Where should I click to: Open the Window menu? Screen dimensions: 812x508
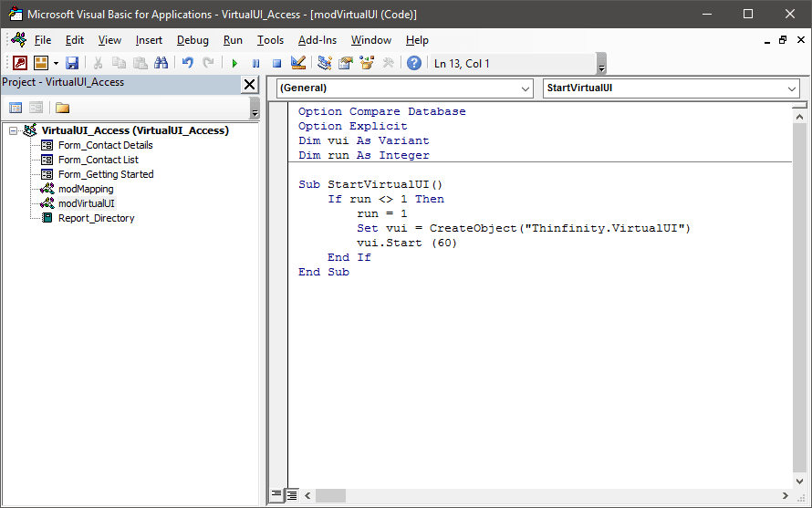tap(371, 40)
